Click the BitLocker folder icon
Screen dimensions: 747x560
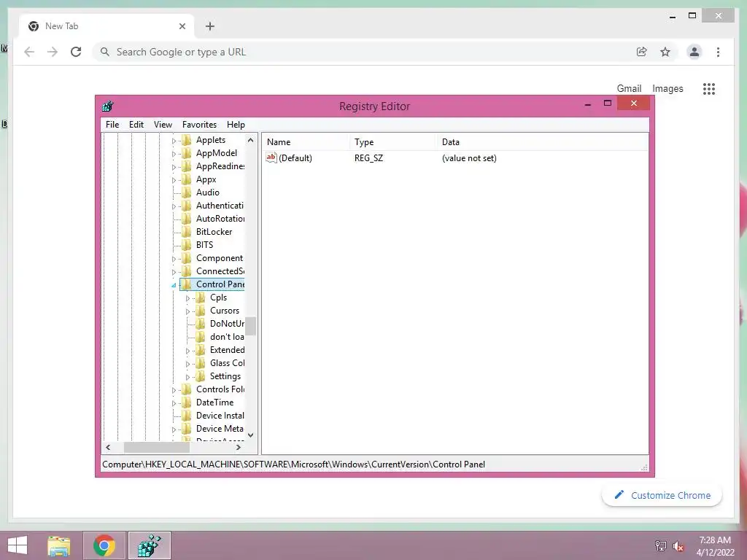tap(187, 232)
